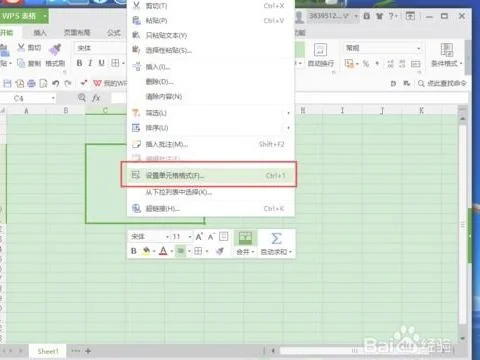Image resolution: width=480 pixels, height=360 pixels.
Task: Toggle Underline in the ribbon
Action: point(102,63)
